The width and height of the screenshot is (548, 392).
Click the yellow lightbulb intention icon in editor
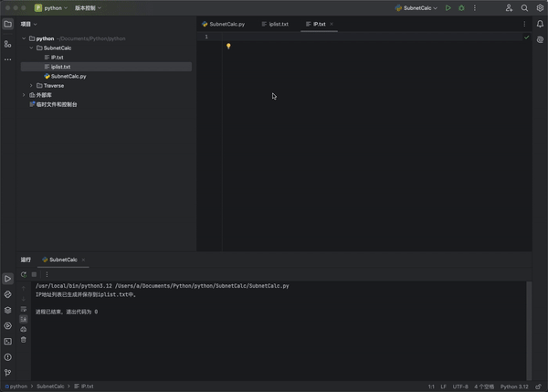(228, 47)
